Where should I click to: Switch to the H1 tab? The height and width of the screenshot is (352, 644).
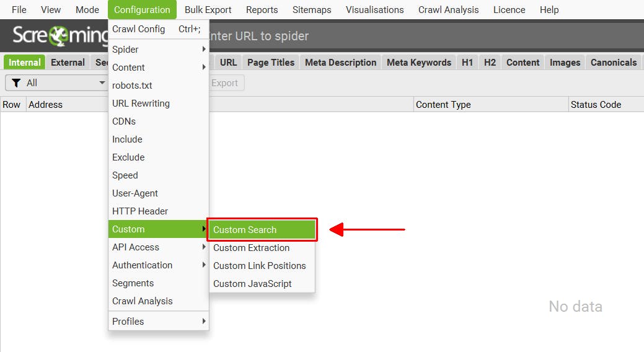pyautogui.click(x=467, y=63)
